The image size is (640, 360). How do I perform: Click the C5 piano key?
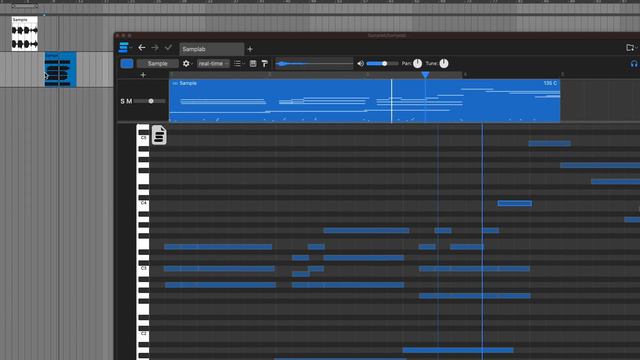[143, 138]
